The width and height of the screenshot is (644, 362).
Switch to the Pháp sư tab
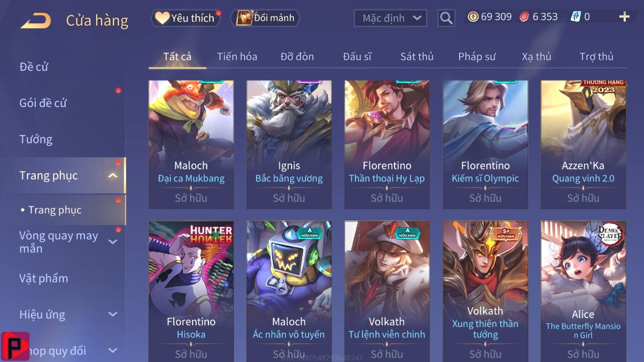pos(477,57)
